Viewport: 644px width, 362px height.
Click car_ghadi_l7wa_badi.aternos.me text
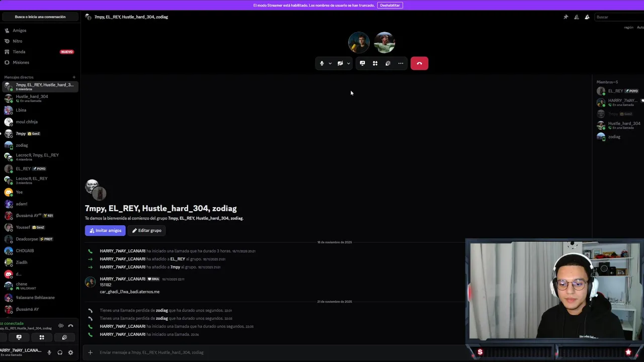(129, 292)
